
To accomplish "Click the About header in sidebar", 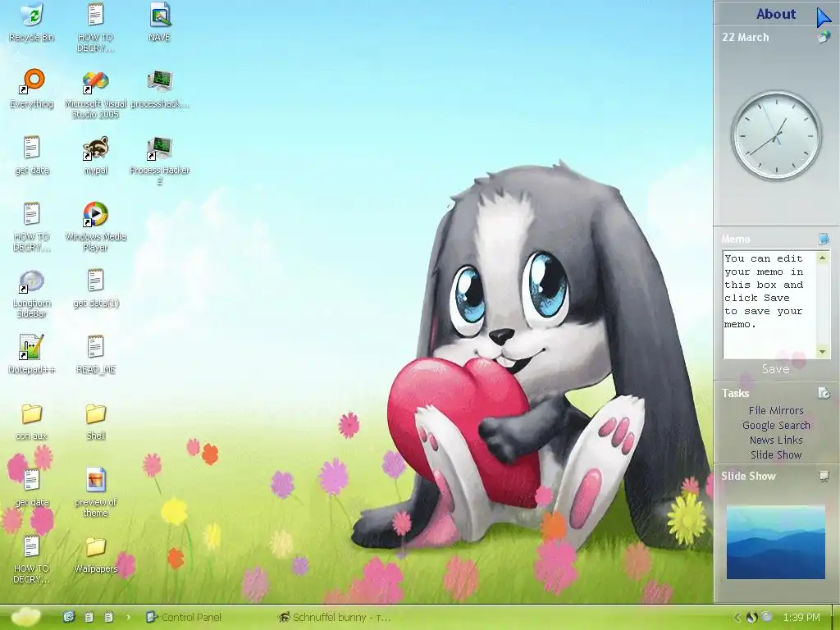I will (776, 14).
